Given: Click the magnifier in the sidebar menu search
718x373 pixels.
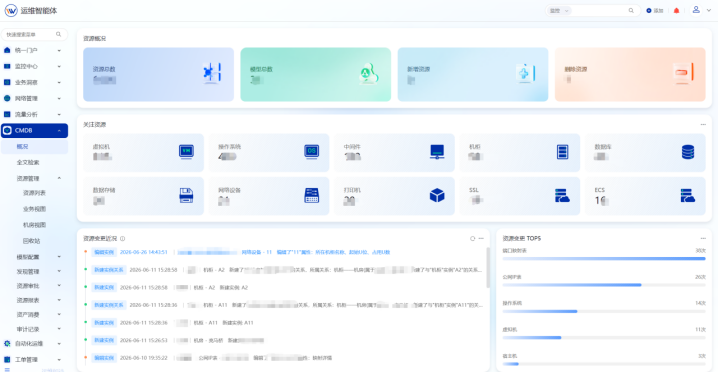Looking at the screenshot, I should pos(59,34).
